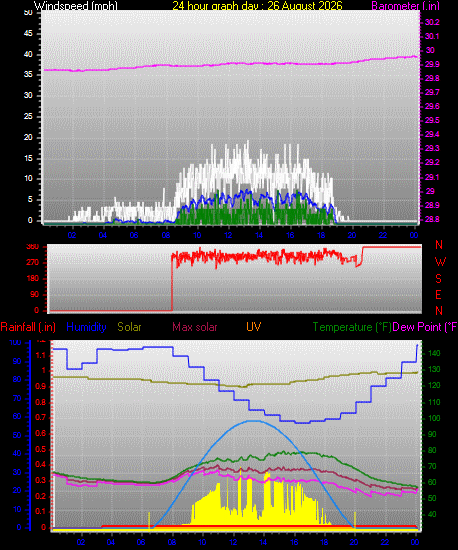Select the Max solar legend label
The image size is (458, 550).
click(195, 327)
